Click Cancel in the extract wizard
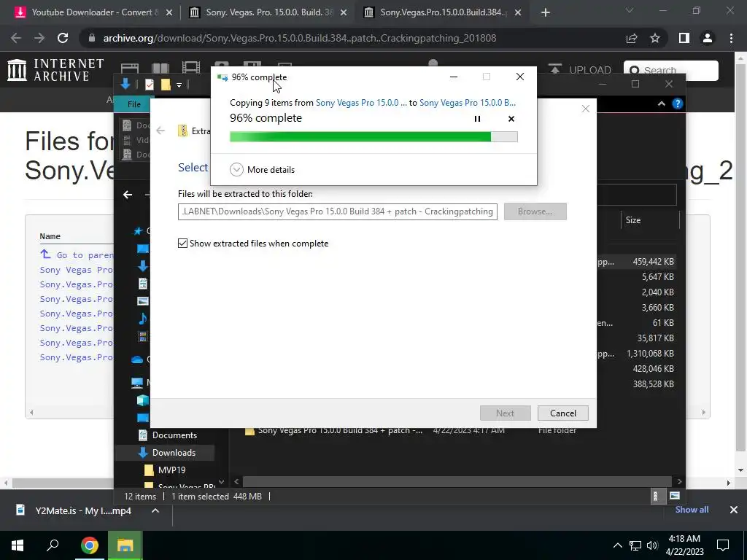 [563, 413]
